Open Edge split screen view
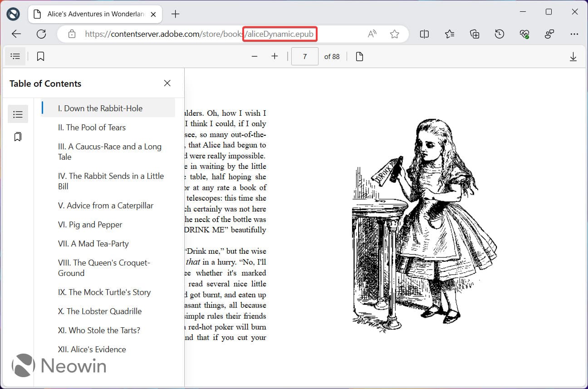Viewport: 588px width, 389px height. pos(424,34)
